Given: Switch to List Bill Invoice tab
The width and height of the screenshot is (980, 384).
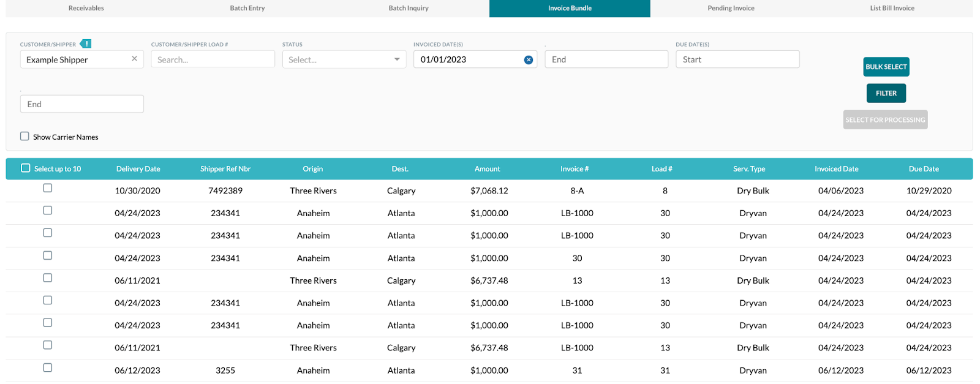Looking at the screenshot, I should coord(892,8).
